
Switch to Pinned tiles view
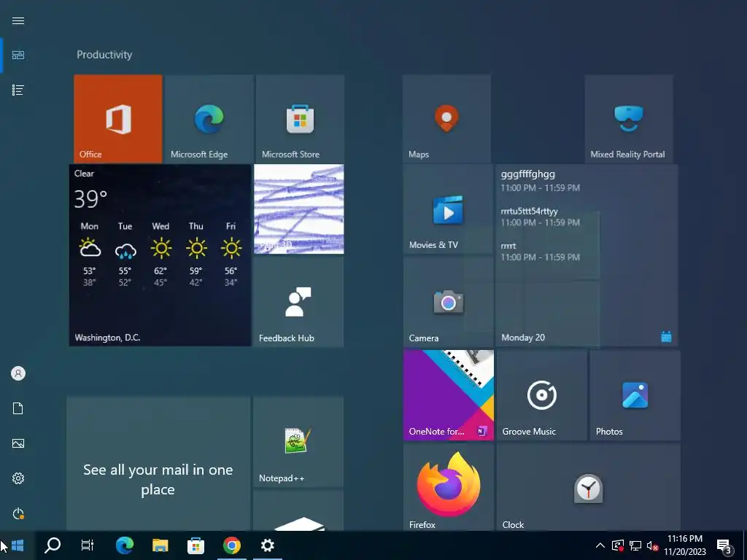tap(18, 55)
